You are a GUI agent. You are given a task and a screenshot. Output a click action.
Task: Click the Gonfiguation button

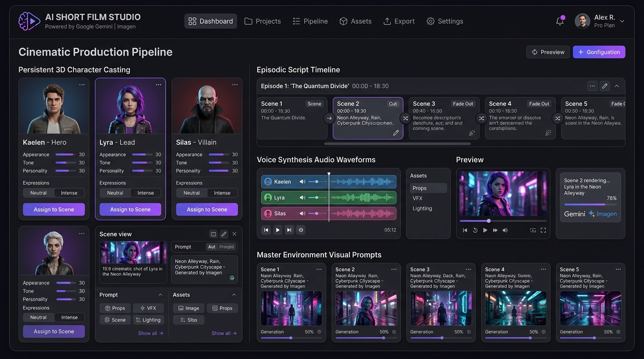(x=599, y=52)
